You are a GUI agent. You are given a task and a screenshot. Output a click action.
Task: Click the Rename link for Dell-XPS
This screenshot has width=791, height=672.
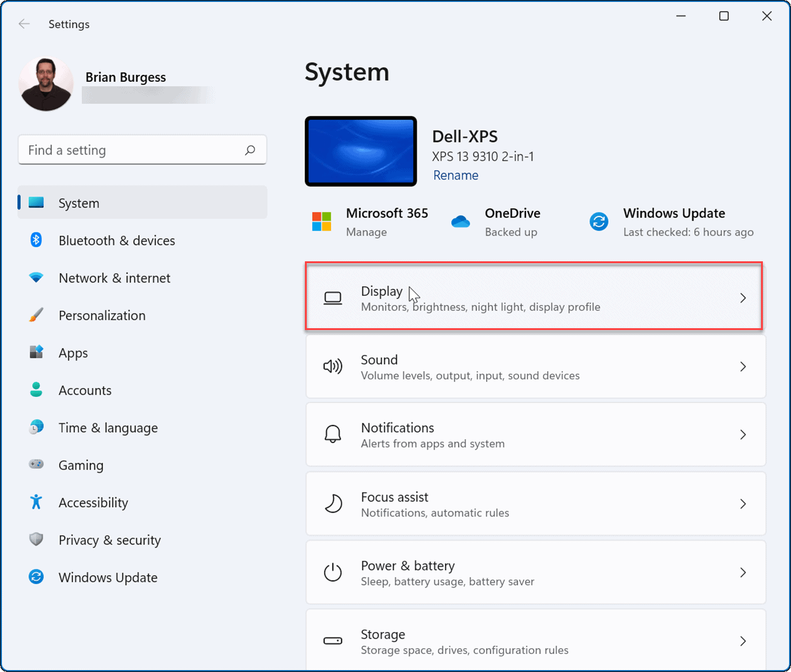coord(455,175)
